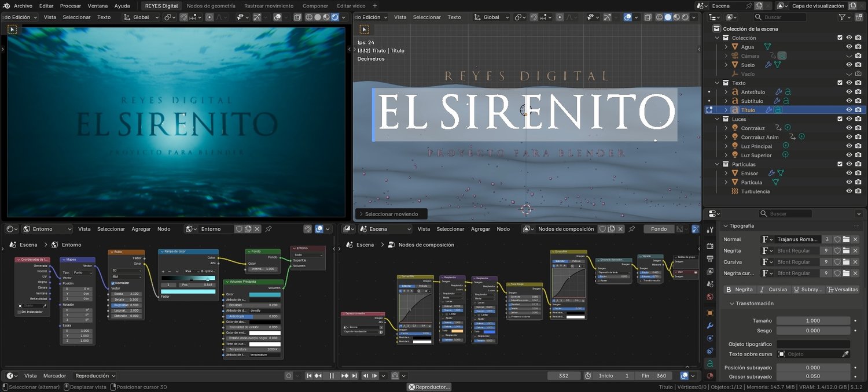Open the Archivo menu
This screenshot has height=392, width=868.
tap(23, 6)
